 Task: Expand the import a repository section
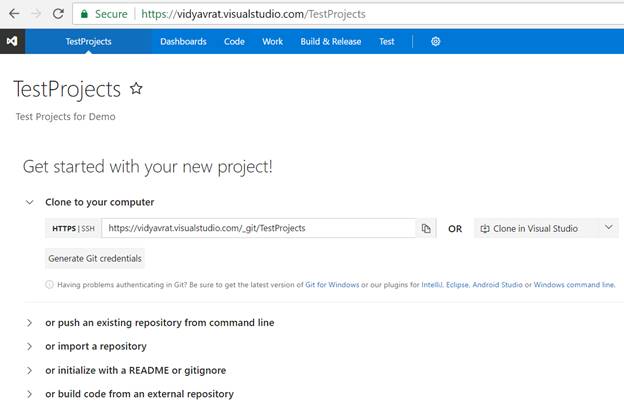tap(29, 346)
